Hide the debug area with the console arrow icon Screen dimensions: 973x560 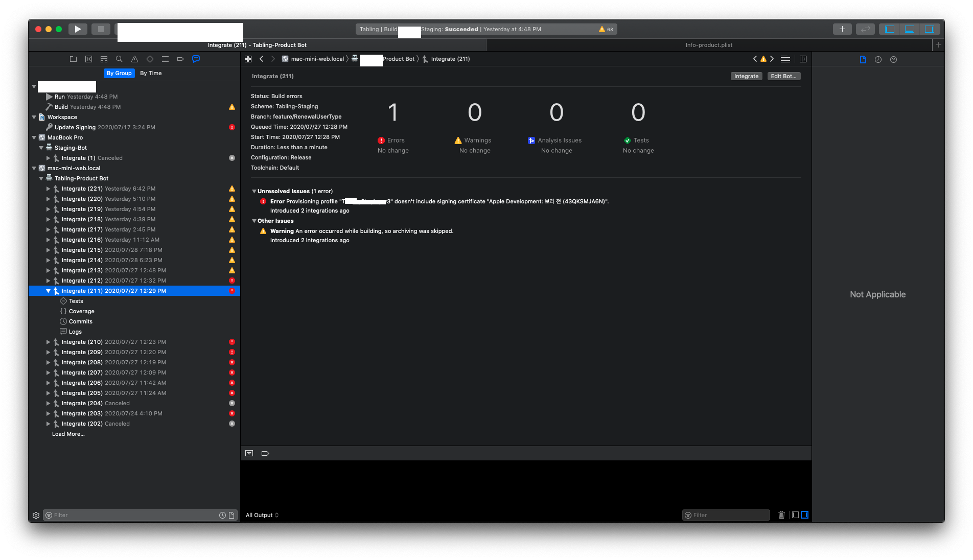pyautogui.click(x=249, y=453)
